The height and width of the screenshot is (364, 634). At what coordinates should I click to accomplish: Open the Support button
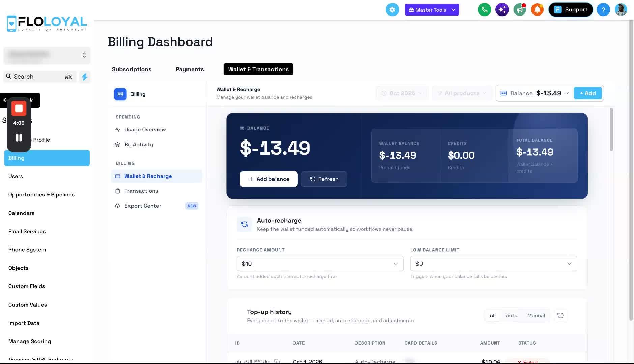pyautogui.click(x=571, y=10)
